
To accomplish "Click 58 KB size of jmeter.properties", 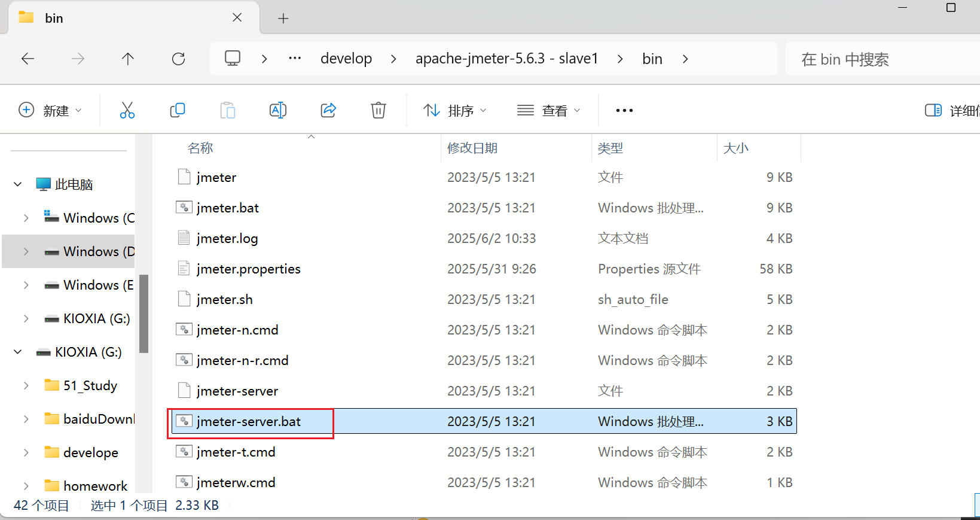I will [x=776, y=269].
